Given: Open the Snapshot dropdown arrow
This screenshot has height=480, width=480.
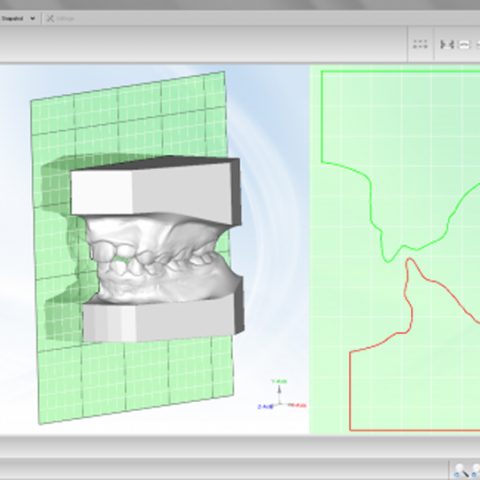Looking at the screenshot, I should [x=33, y=19].
